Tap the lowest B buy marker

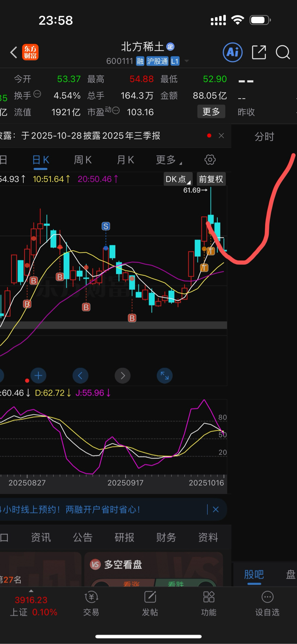point(132,318)
